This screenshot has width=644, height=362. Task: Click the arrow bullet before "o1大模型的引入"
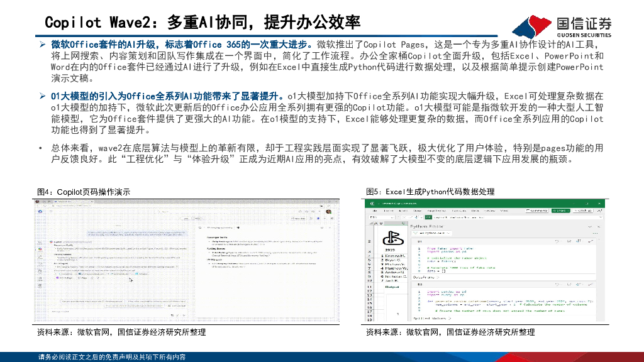pyautogui.click(x=42, y=96)
